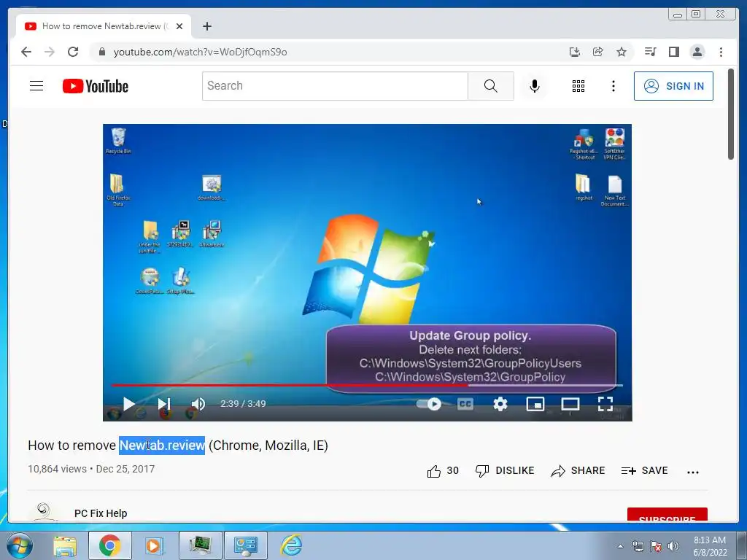Toggle closed captions CC

coord(465,404)
